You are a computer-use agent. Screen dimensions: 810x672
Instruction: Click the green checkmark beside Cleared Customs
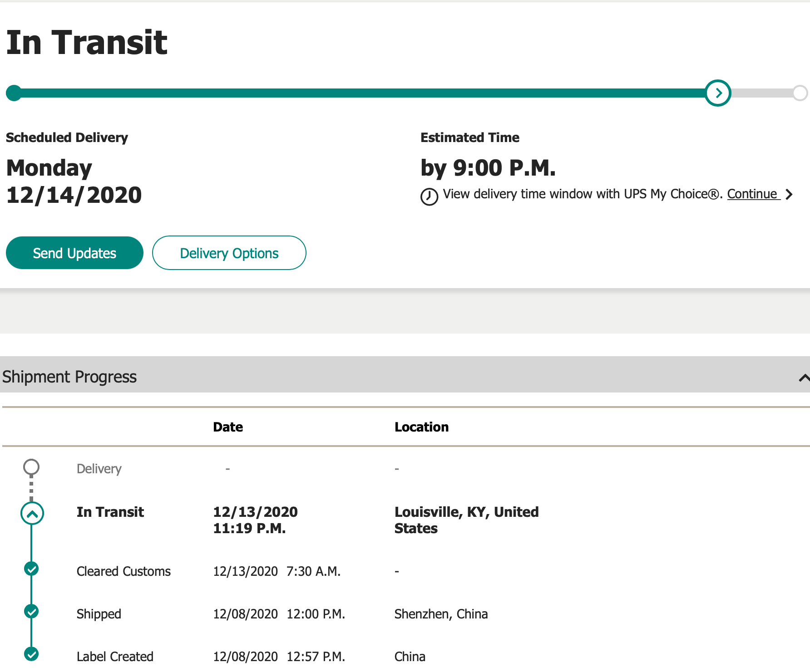(x=31, y=569)
